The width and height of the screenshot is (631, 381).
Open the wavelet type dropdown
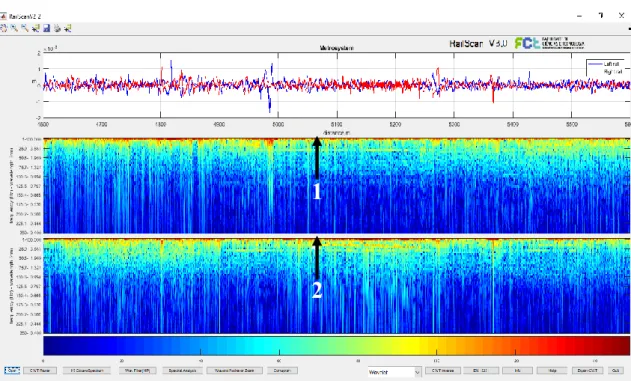(x=394, y=372)
